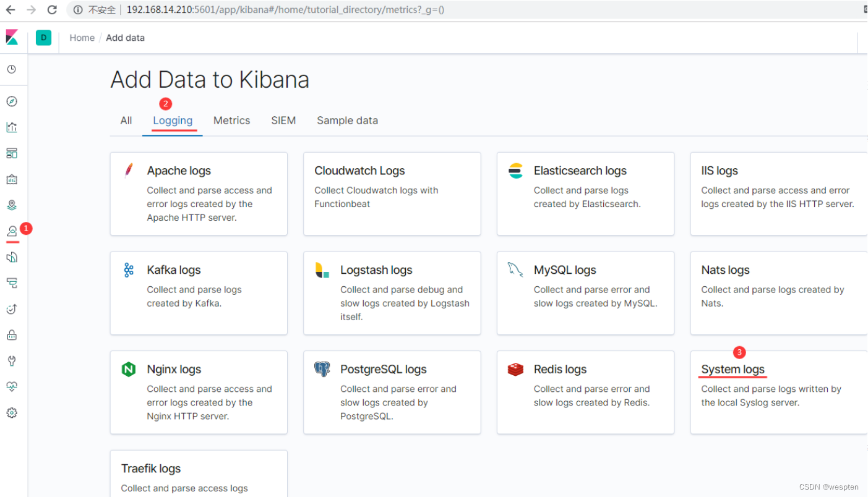868x497 pixels.
Task: Reload the page with refresh icon
Action: point(53,10)
